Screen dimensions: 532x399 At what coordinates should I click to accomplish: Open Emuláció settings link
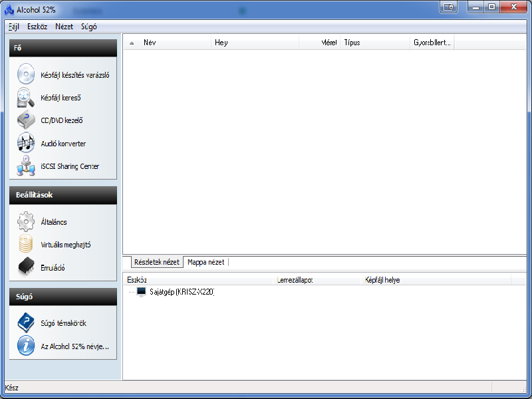point(53,268)
